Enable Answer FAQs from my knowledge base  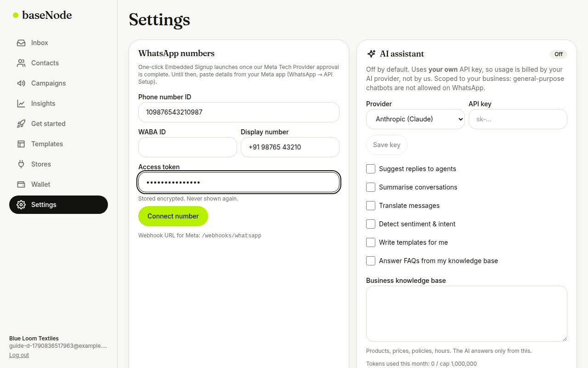[x=371, y=261]
